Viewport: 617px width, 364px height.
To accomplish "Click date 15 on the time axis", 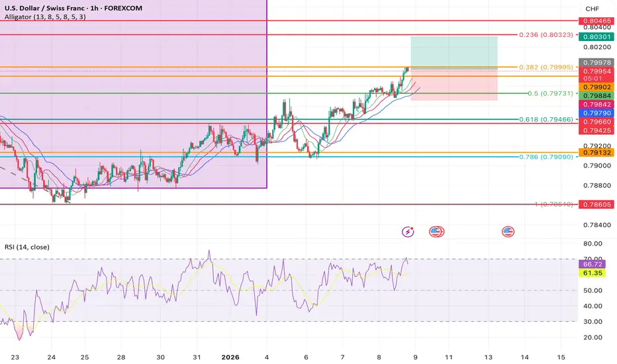I will (561, 357).
